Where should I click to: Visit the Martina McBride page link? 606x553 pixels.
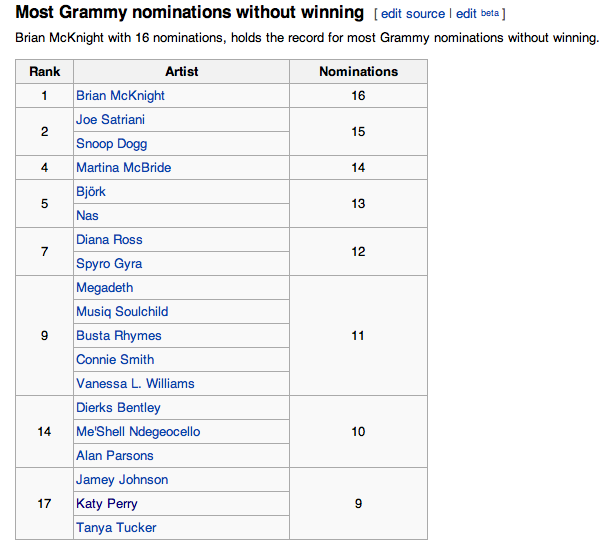(x=123, y=167)
